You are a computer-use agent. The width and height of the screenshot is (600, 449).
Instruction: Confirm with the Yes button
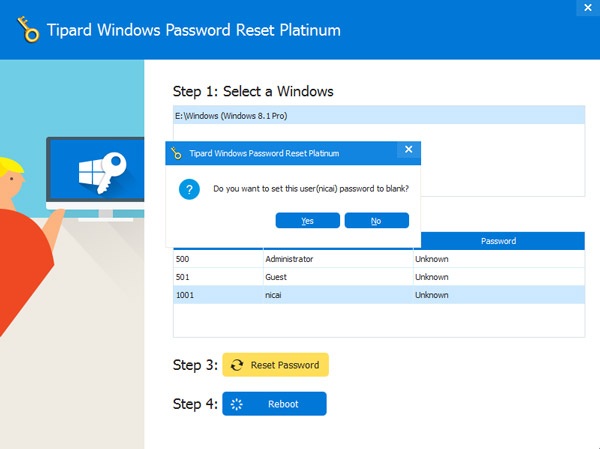point(307,220)
